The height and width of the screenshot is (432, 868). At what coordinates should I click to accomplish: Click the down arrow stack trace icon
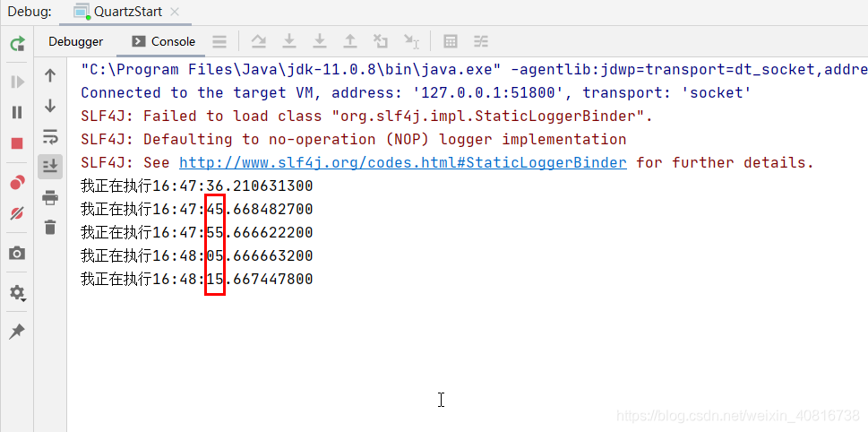coord(50,105)
